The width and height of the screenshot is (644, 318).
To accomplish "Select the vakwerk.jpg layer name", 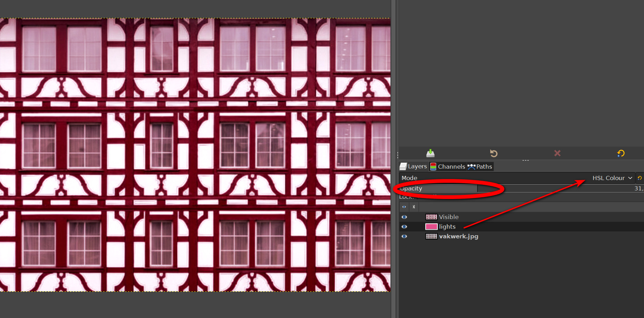I will click(x=459, y=236).
